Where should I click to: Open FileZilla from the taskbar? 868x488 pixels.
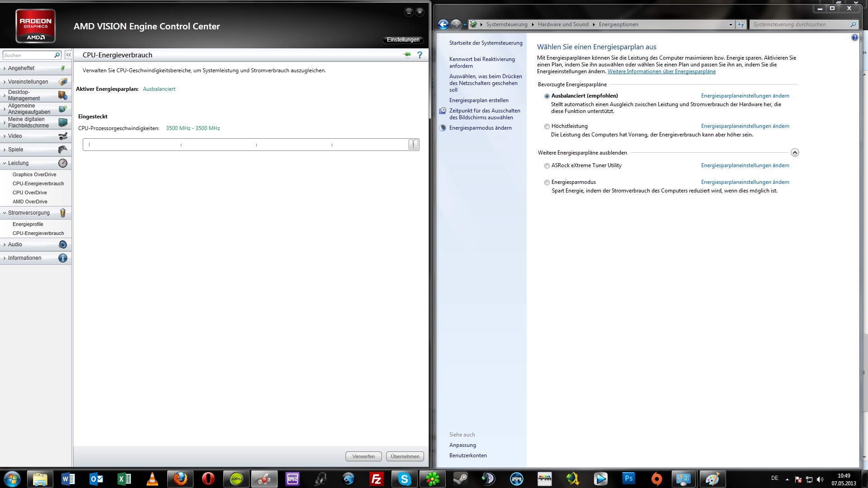[376, 479]
